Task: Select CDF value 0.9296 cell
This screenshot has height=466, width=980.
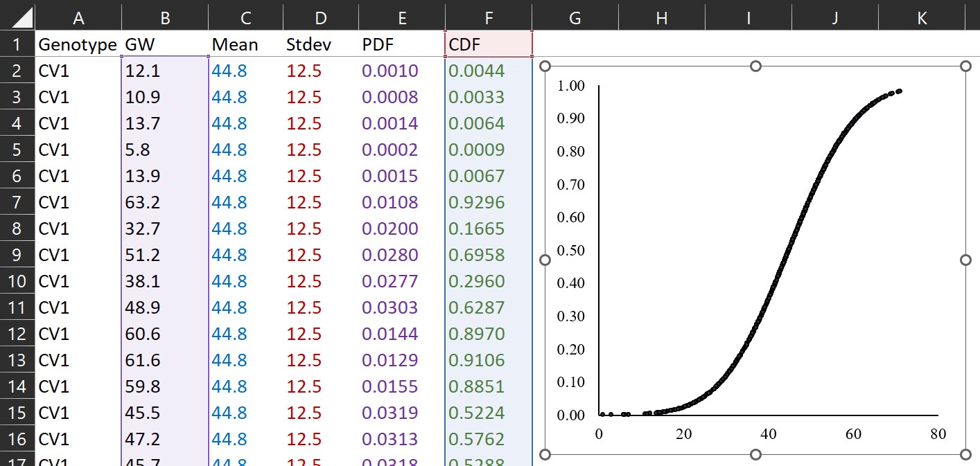Action: 489,202
